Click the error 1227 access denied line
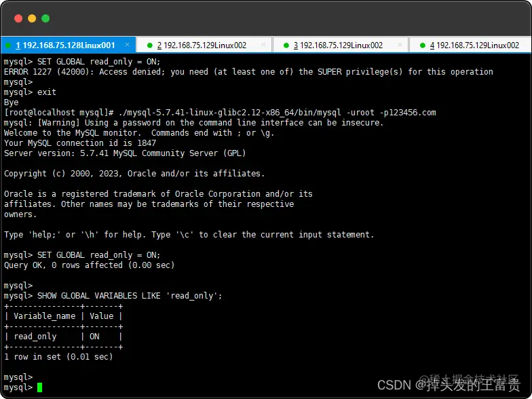The height and width of the screenshot is (399, 532). pyautogui.click(x=248, y=72)
